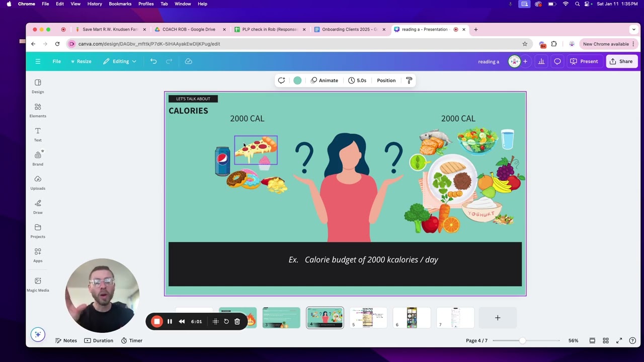Open the comments speech bubble icon
This screenshot has width=644, height=362.
pos(557,61)
